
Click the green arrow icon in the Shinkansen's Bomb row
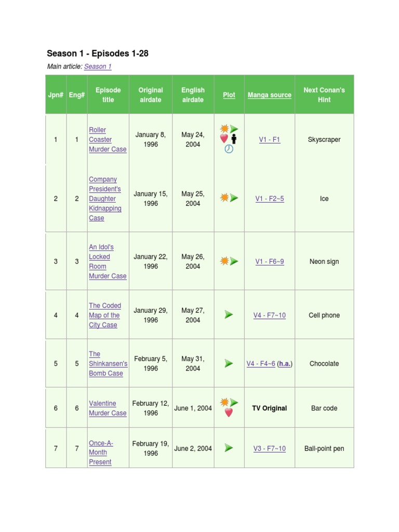(x=229, y=363)
